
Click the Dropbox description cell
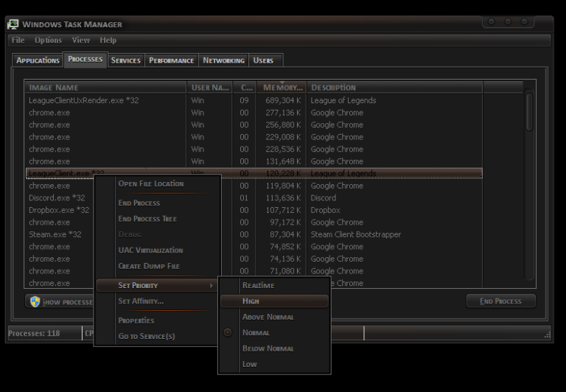click(326, 210)
